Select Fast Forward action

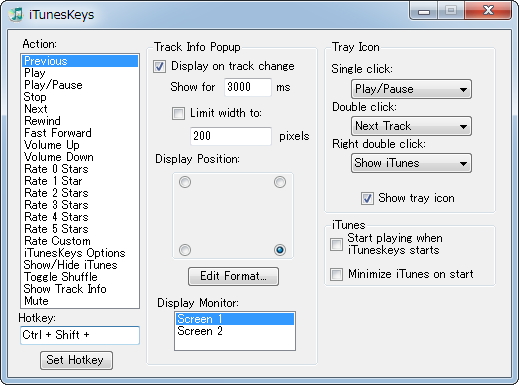coord(80,133)
